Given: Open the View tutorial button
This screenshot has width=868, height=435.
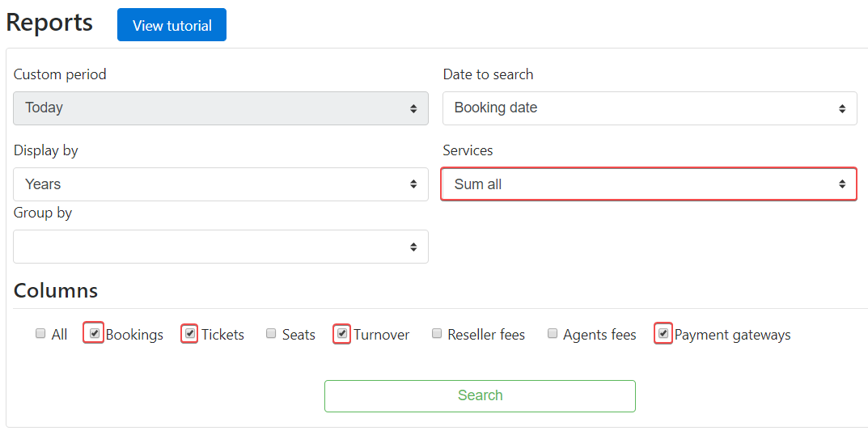Looking at the screenshot, I should click(171, 25).
